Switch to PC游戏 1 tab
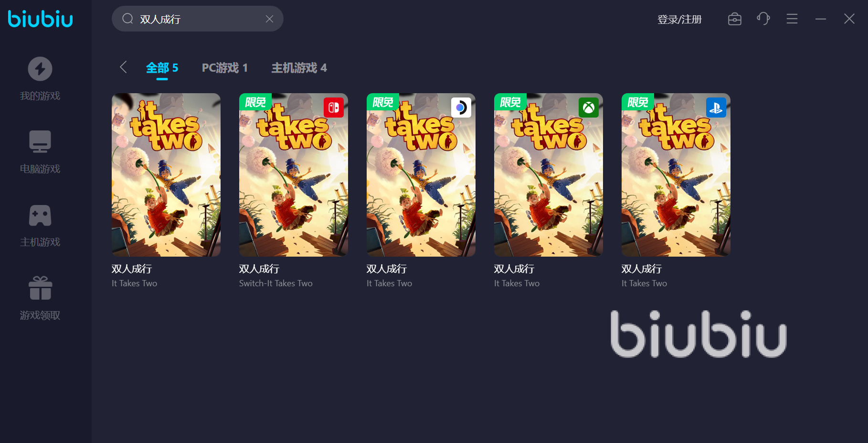 (224, 68)
